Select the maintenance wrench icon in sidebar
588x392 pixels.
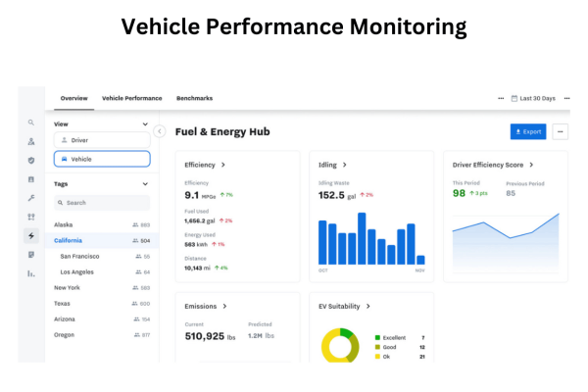(31, 198)
